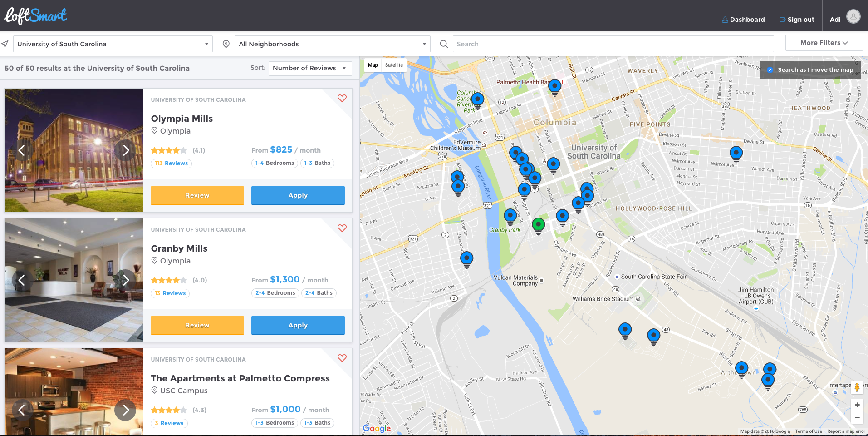
Task: Apply to Granby Mills
Action: coord(298,325)
